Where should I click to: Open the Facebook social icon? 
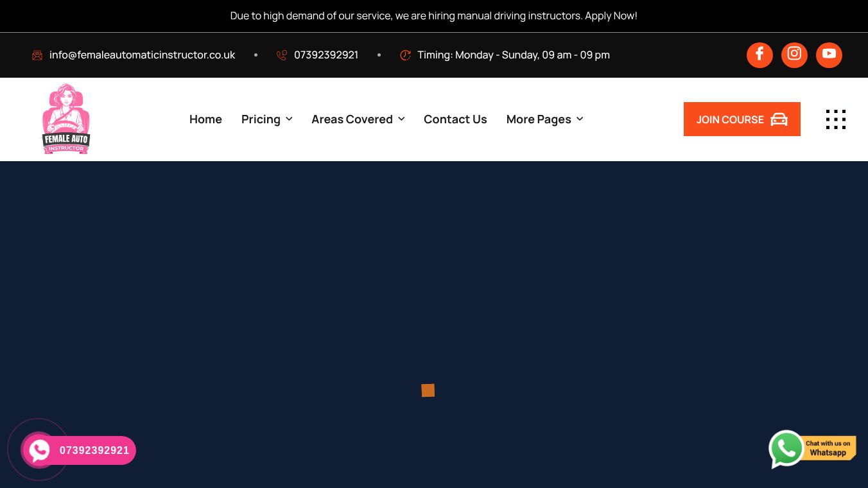click(759, 55)
